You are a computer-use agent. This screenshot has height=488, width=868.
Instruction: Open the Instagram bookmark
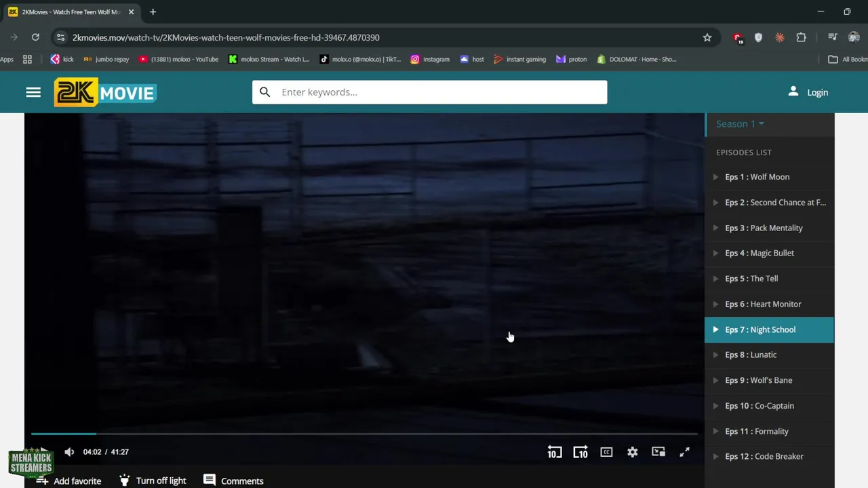(430, 59)
